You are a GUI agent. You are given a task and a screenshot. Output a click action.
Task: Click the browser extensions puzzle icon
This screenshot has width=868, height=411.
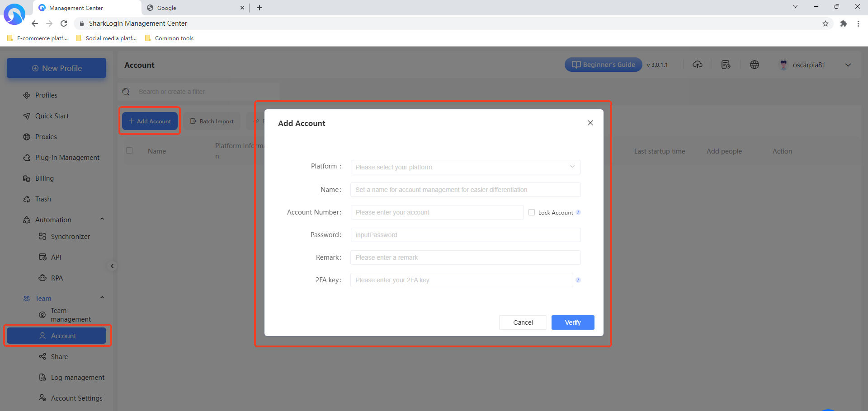[x=843, y=23]
